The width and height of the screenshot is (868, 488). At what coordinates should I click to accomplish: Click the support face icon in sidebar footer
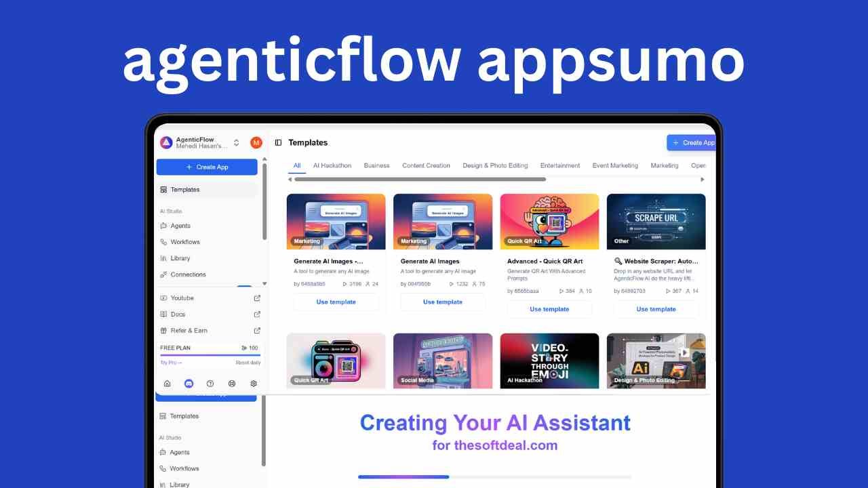[232, 384]
